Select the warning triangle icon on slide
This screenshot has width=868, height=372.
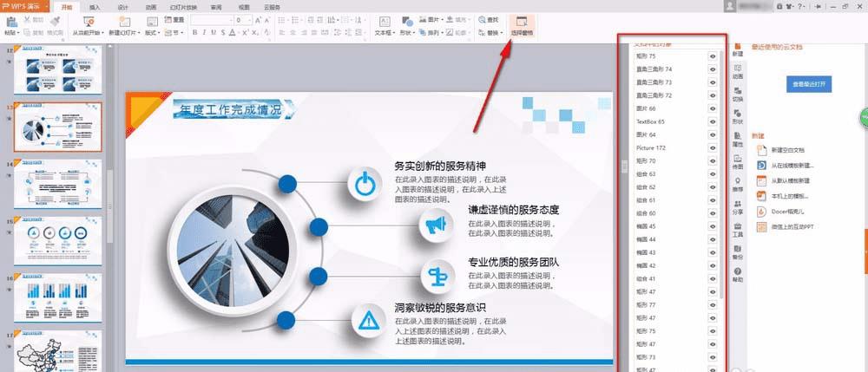tap(368, 320)
